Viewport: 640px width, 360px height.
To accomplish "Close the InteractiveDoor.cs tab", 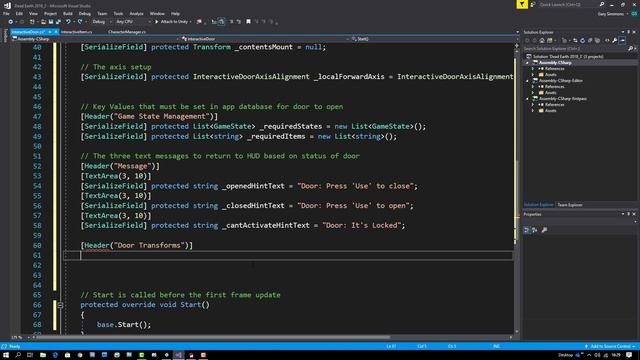I will [56, 32].
